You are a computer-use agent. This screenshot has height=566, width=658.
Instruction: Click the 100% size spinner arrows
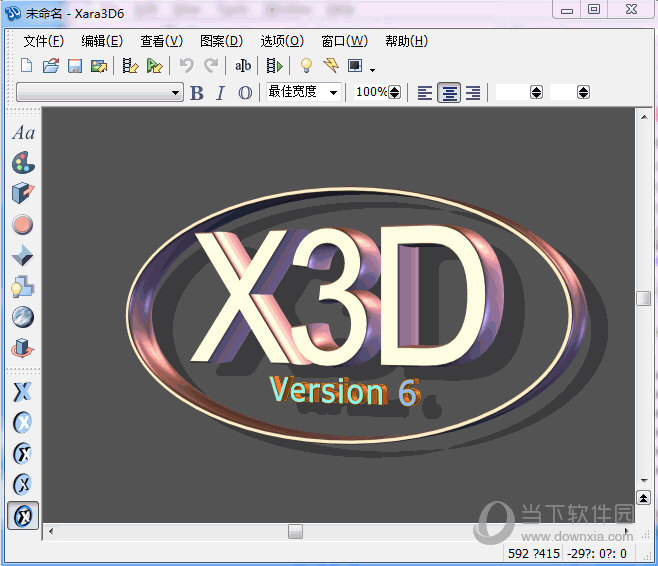(394, 92)
